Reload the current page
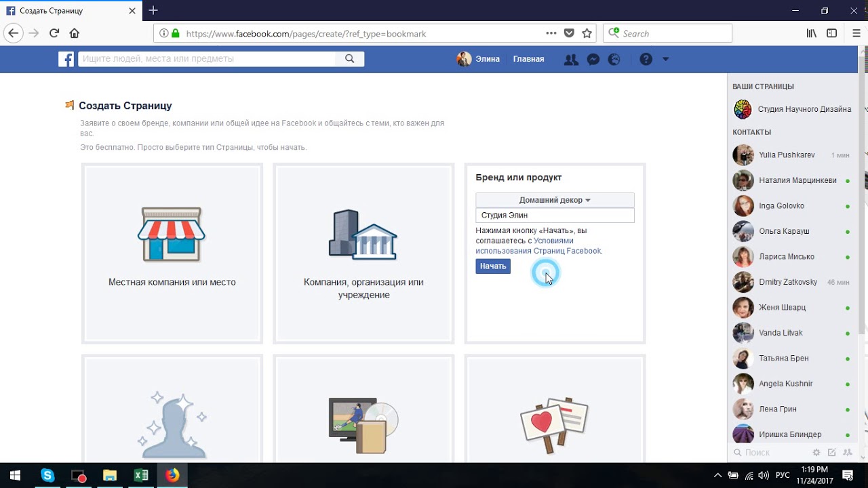Screen dimensions: 868x488 pos(54,33)
